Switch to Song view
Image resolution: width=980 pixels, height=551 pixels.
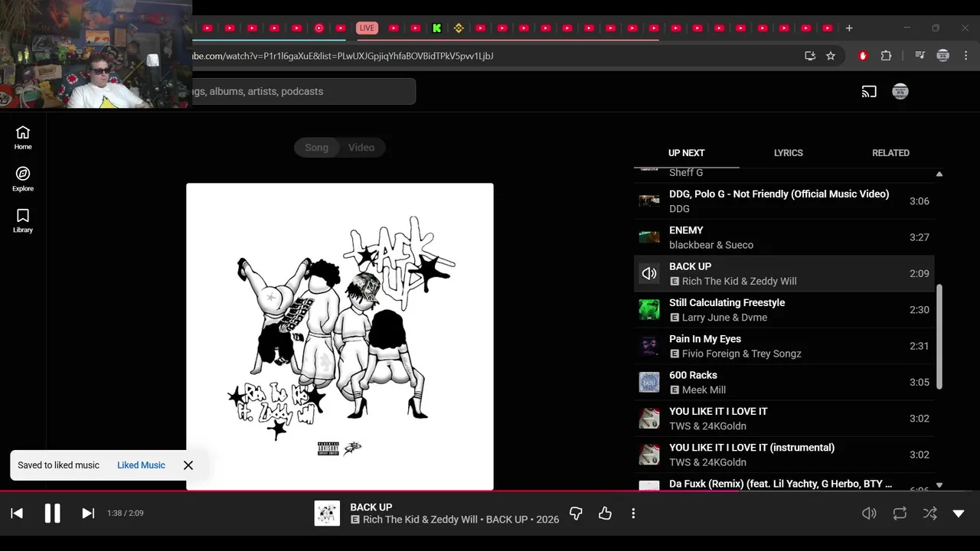pyautogui.click(x=316, y=148)
